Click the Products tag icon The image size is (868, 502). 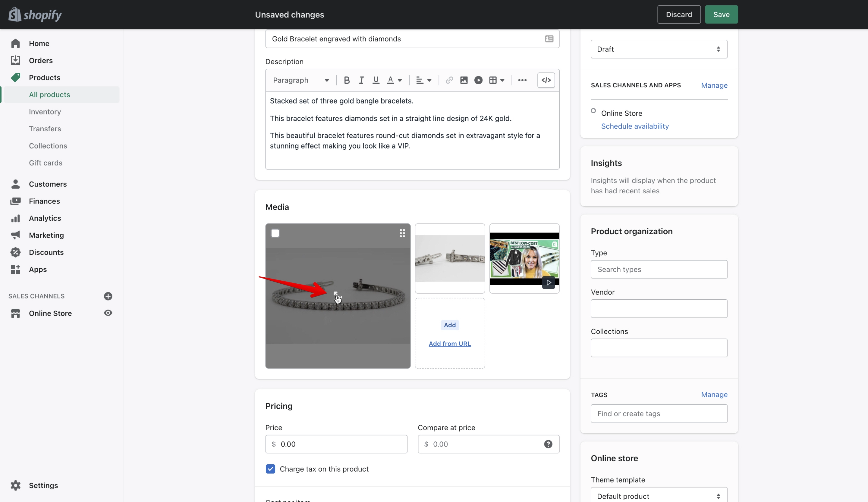tap(15, 77)
